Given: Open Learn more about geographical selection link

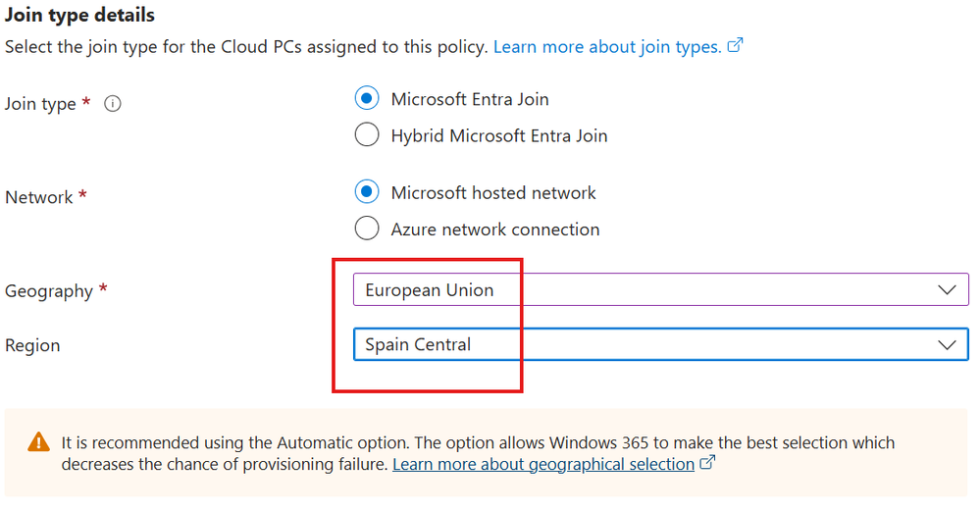Looking at the screenshot, I should [x=543, y=464].
